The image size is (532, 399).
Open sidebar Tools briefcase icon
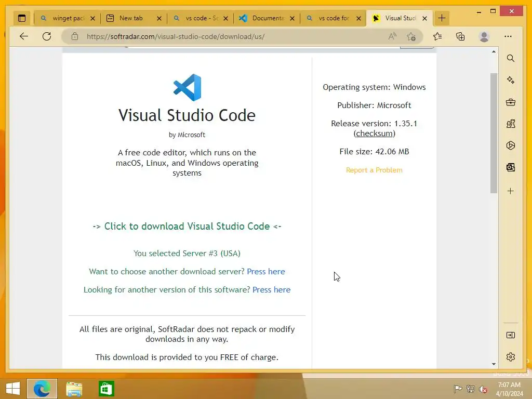click(x=511, y=102)
